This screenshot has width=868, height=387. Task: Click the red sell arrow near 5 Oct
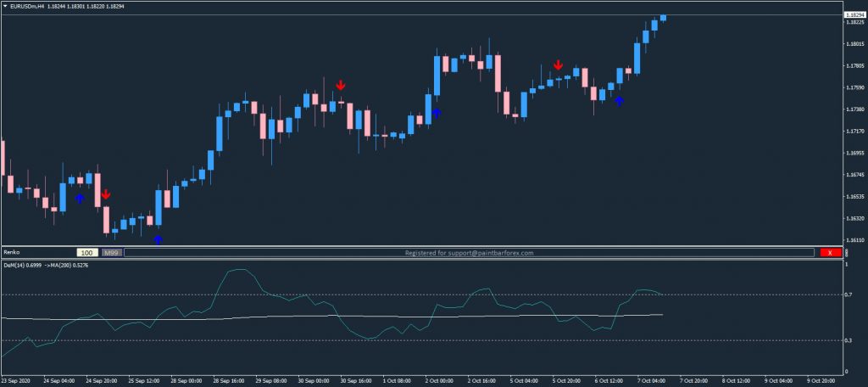pos(558,64)
